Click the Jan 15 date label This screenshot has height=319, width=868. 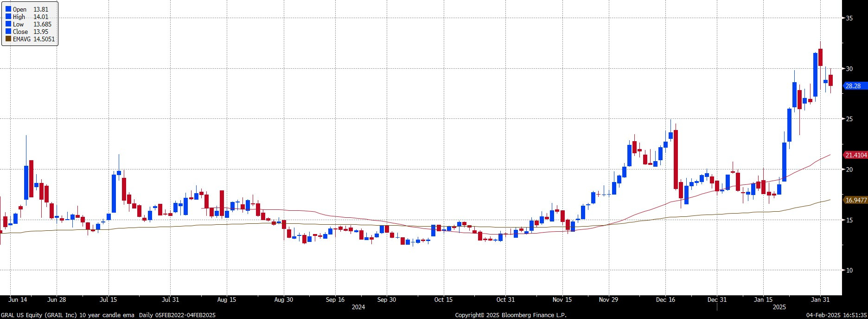pyautogui.click(x=763, y=299)
